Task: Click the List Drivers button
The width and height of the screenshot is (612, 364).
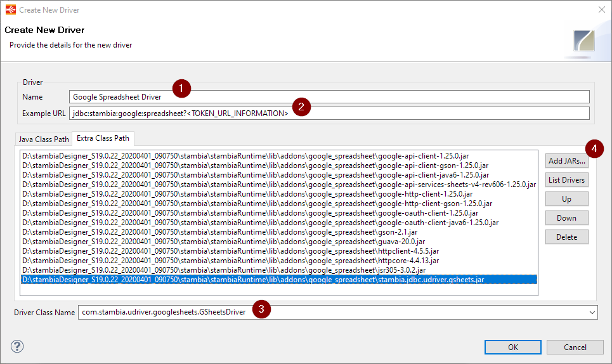Action: (x=567, y=180)
